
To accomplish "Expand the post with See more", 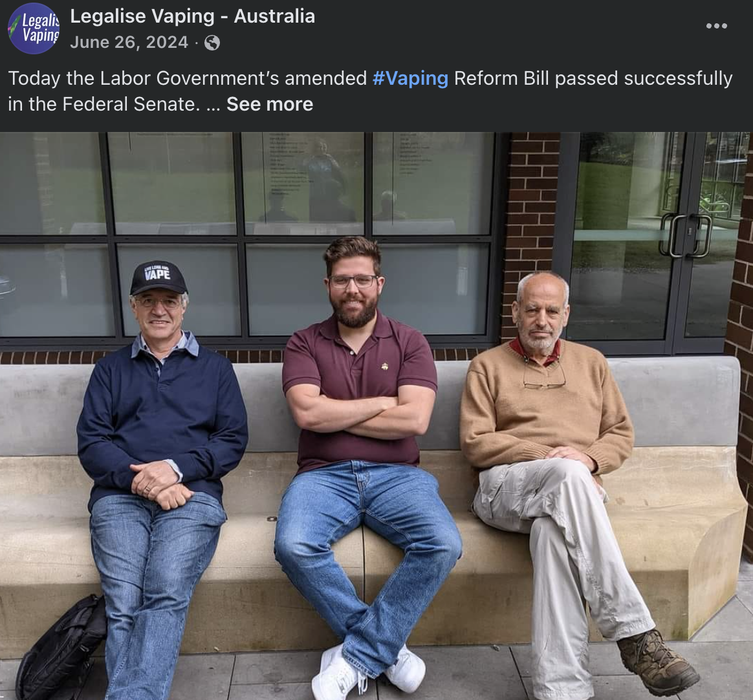I will 270,104.
